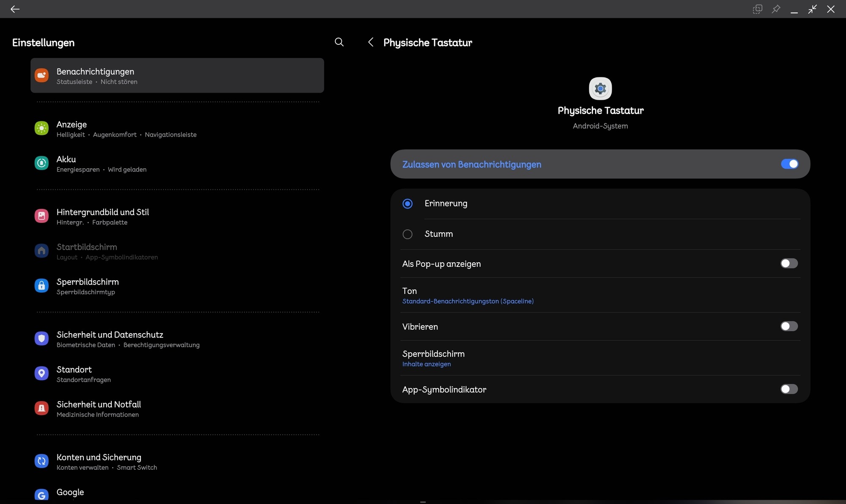Click 'Konten verwalten · Smart Switch' subtitle
Image resolution: width=846 pixels, height=504 pixels.
(107, 468)
